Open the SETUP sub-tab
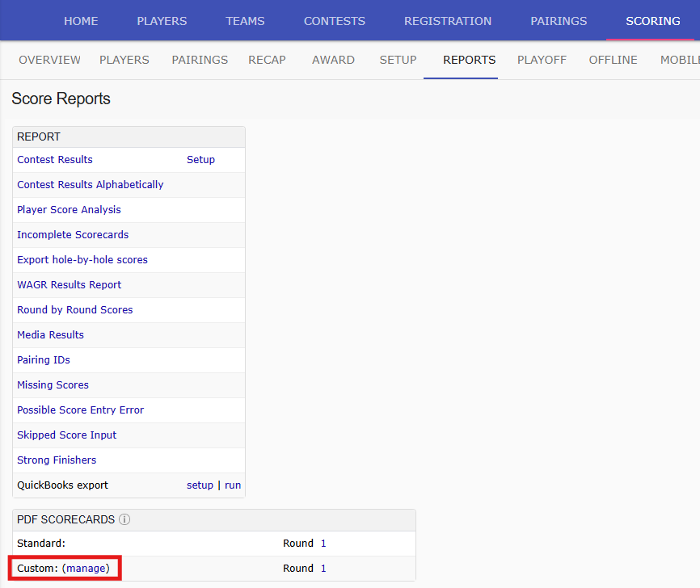 [398, 60]
